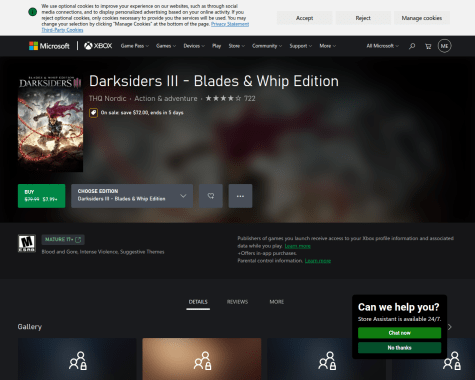This screenshot has height=380, width=475.
Task: Open the second tan gallery thumbnail
Action: (202, 359)
